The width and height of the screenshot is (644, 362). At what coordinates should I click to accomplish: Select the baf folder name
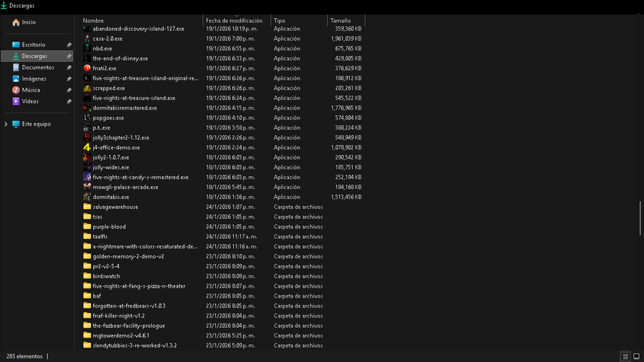coord(97,296)
